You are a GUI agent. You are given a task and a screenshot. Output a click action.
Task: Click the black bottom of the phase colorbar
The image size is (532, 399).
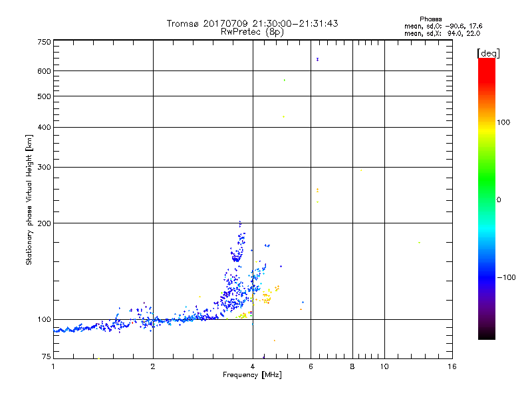coord(487,334)
